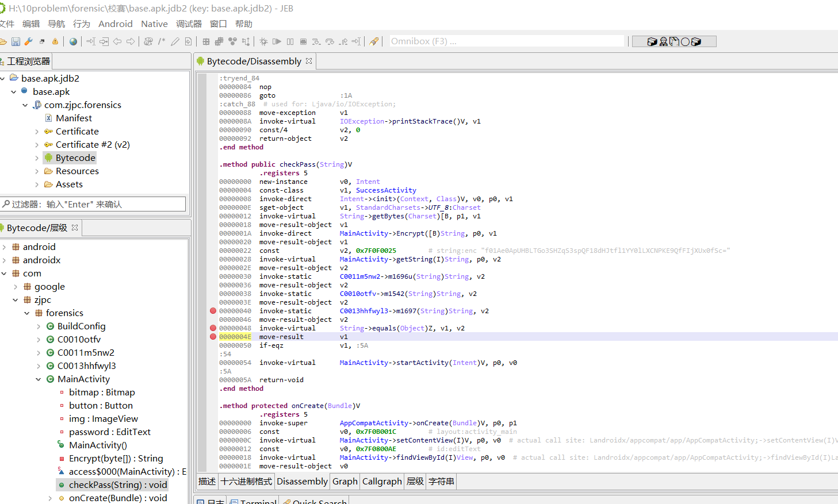Click the save project toolbar icon
Image resolution: width=838 pixels, height=504 pixels.
(x=16, y=41)
